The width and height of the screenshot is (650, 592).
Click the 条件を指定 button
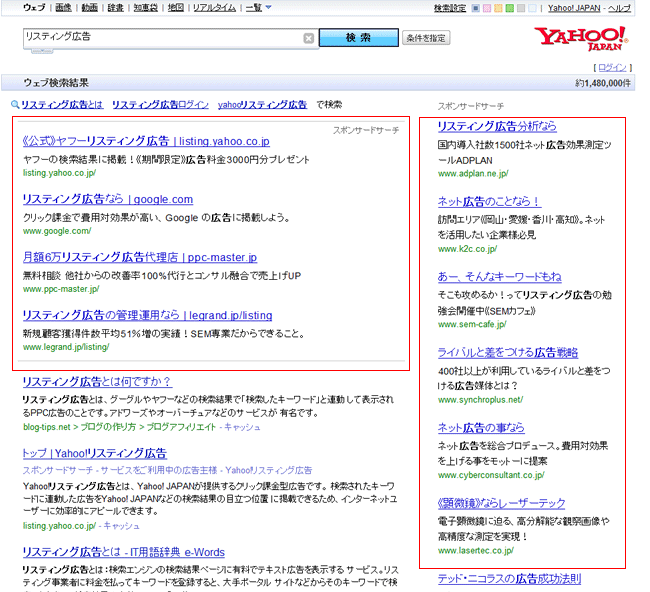pyautogui.click(x=426, y=38)
